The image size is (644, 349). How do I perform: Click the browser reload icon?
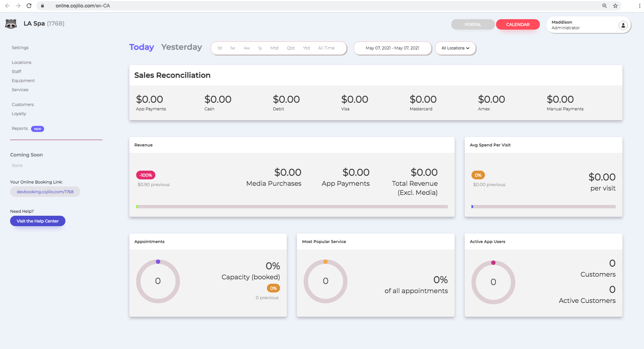29,6
